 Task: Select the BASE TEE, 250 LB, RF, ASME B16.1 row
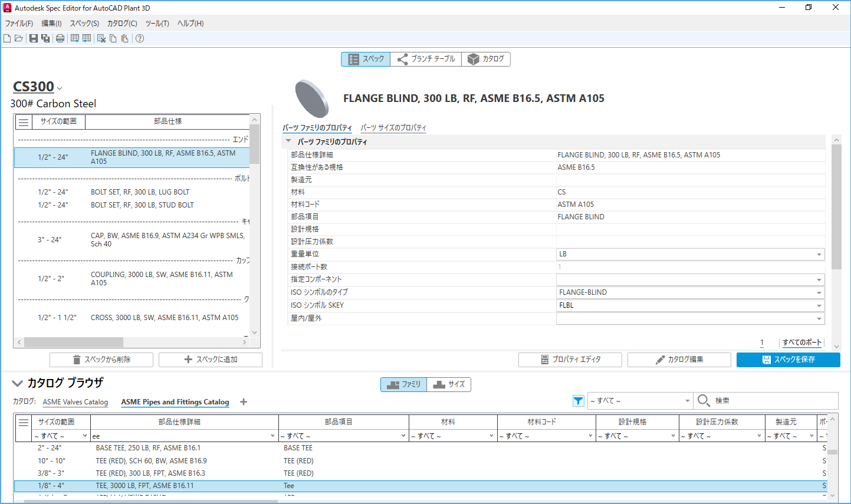(x=420, y=448)
